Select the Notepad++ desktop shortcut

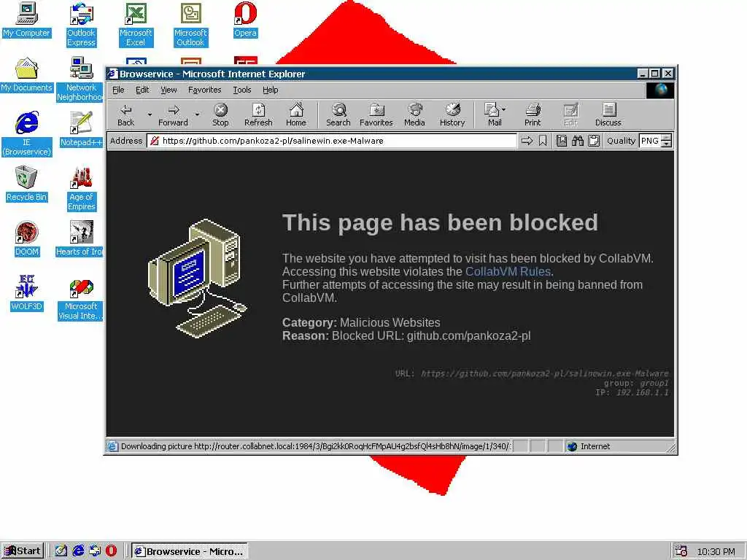[81, 130]
